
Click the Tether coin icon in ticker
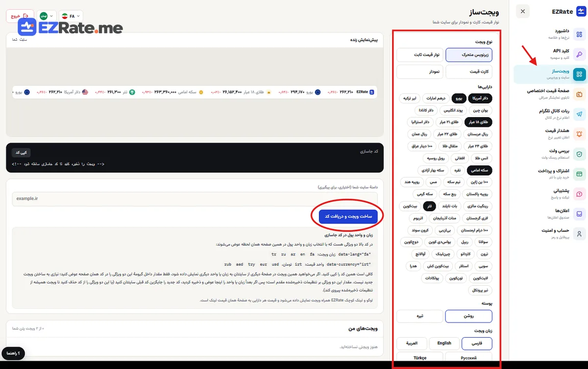pos(132,92)
